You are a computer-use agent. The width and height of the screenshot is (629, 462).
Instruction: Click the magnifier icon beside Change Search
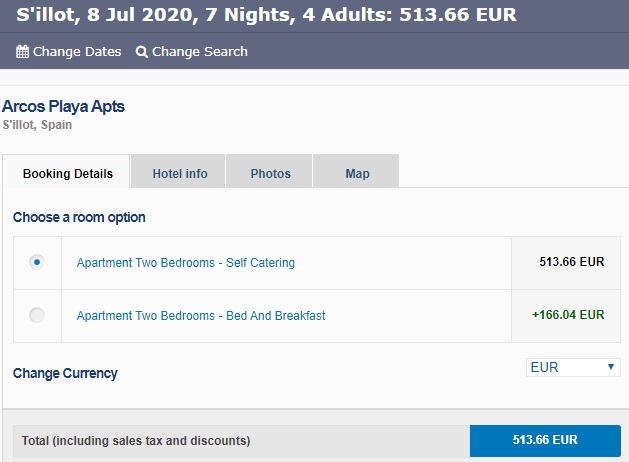(142, 51)
